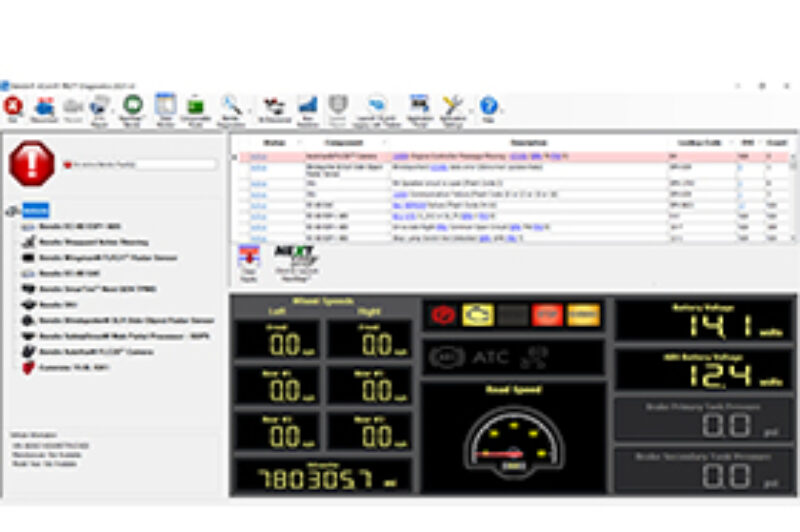
Task: Click the blue link starting the Communication failure description
Action: pos(401,194)
